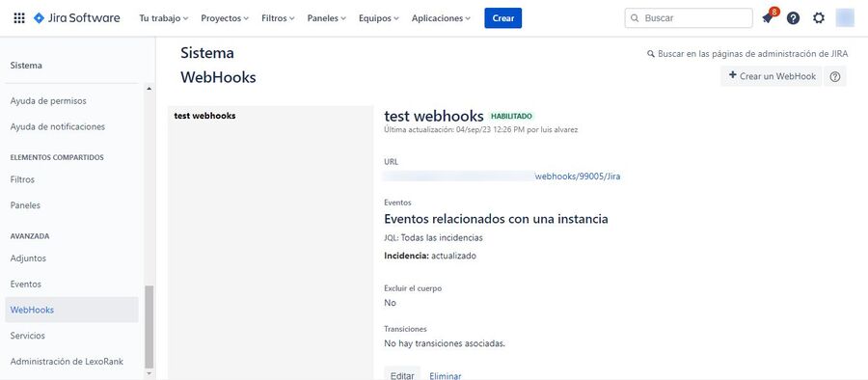This screenshot has width=868, height=380.
Task: Open the help question mark icon
Action: (794, 18)
